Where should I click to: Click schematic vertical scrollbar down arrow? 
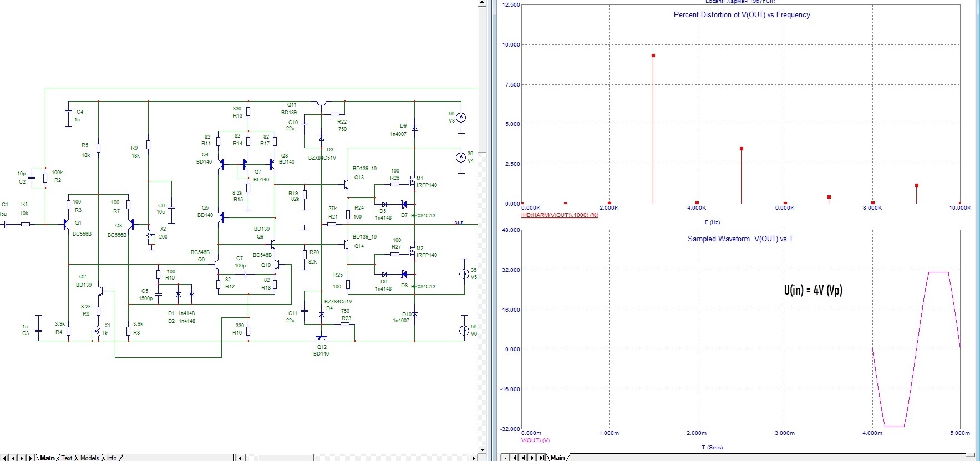tap(481, 449)
